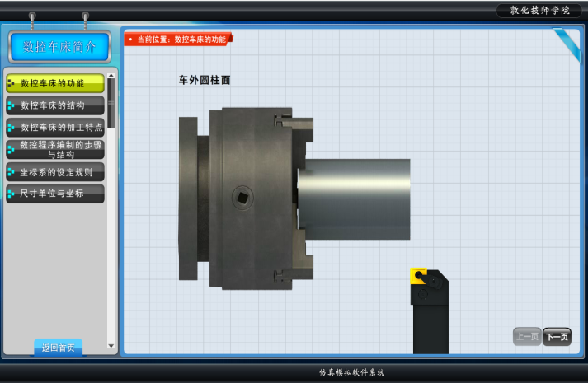This screenshot has height=383, width=588.
Task: Go to next page with 下一页
Action: [x=557, y=337]
